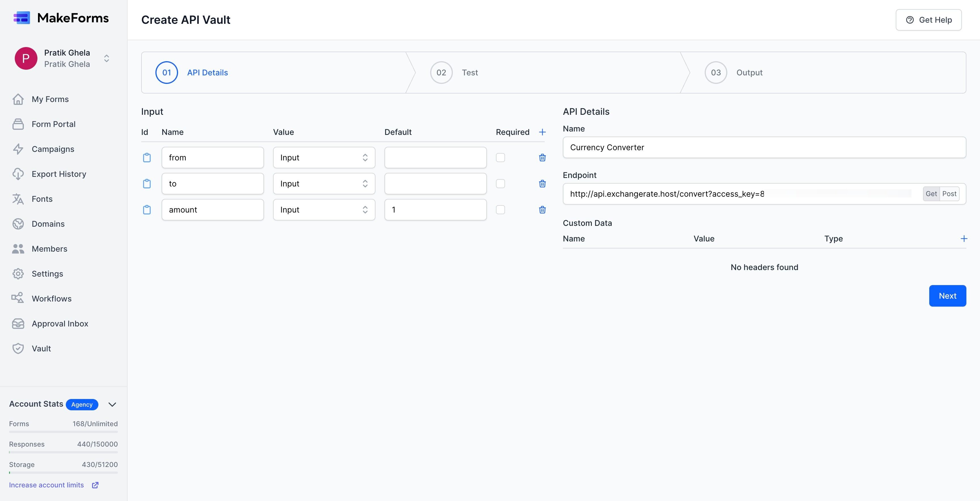980x501 pixels.
Task: Delete the 'to' input row
Action: tap(542, 184)
